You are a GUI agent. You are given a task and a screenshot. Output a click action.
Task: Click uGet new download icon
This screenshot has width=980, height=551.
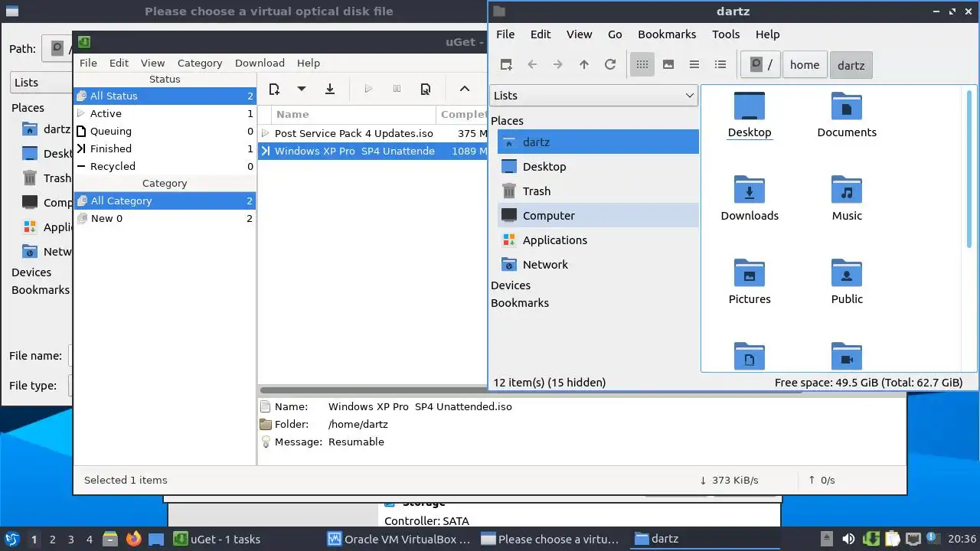click(x=275, y=89)
